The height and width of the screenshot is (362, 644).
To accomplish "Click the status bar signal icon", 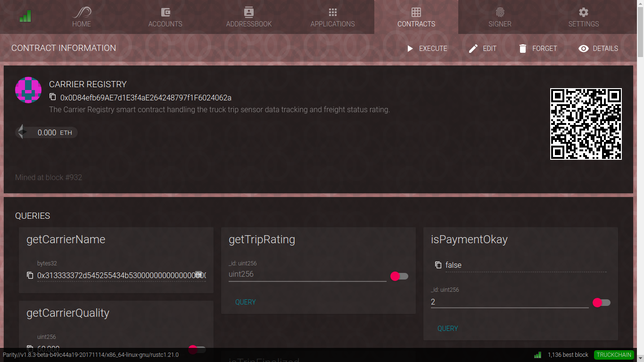I will point(537,355).
